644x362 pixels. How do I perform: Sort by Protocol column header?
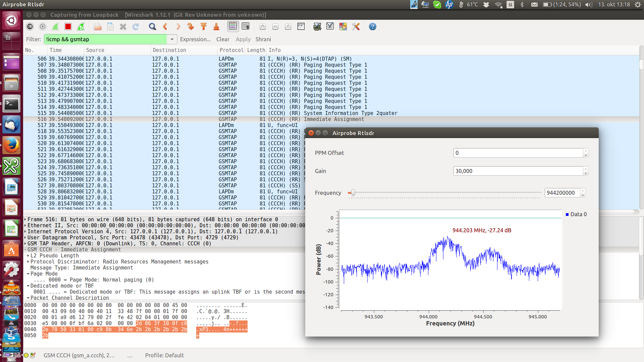coord(231,50)
